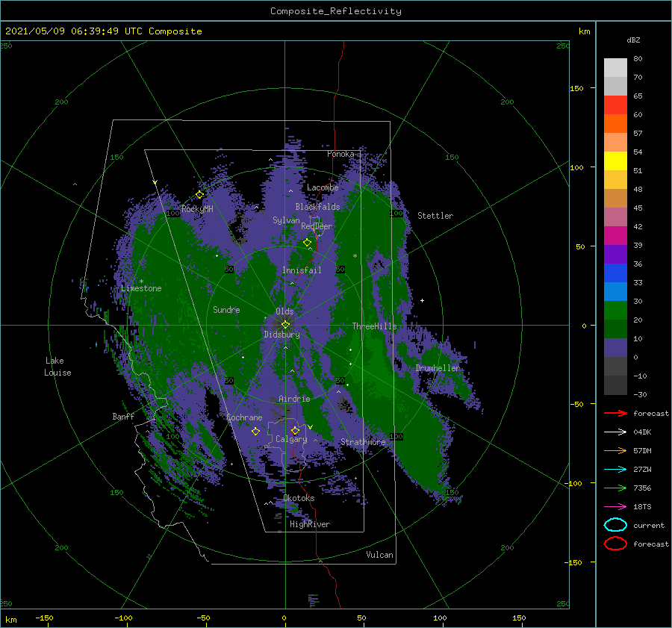
Task: Click the HighRiver label
Action: (310, 524)
